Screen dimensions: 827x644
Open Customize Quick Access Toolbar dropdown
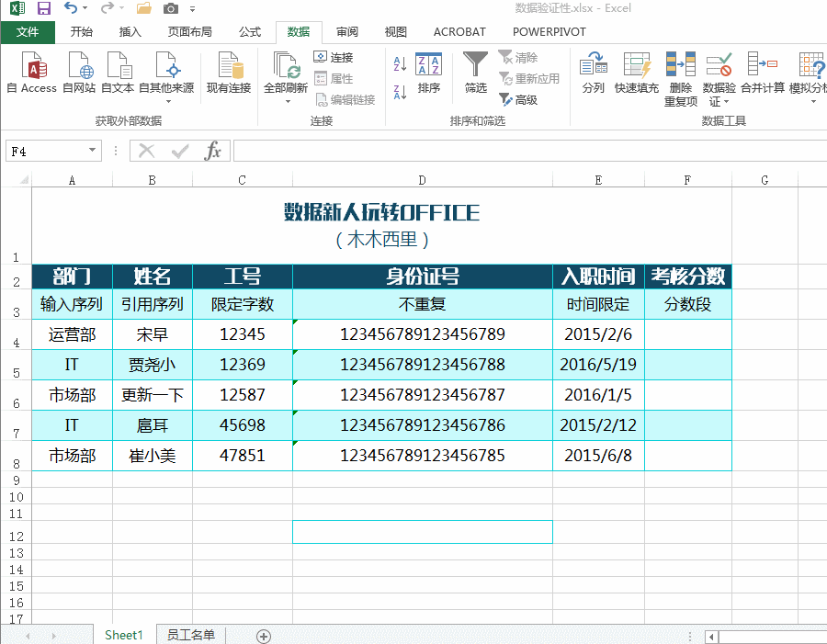click(193, 9)
